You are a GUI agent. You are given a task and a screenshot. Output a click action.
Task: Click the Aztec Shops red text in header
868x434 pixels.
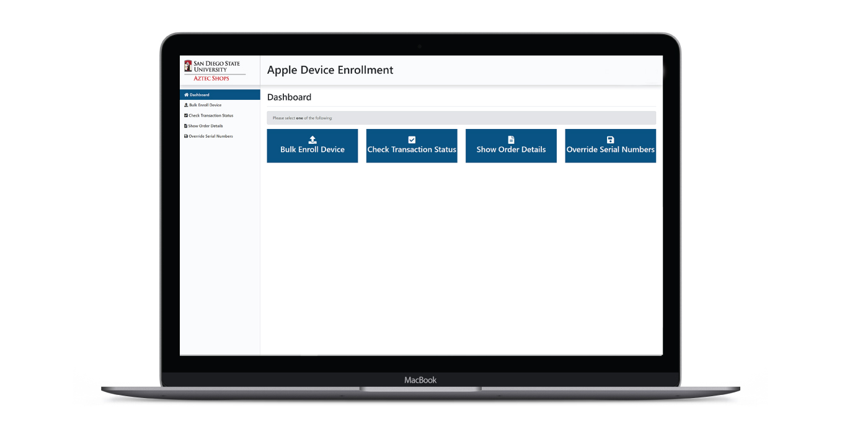coord(211,79)
